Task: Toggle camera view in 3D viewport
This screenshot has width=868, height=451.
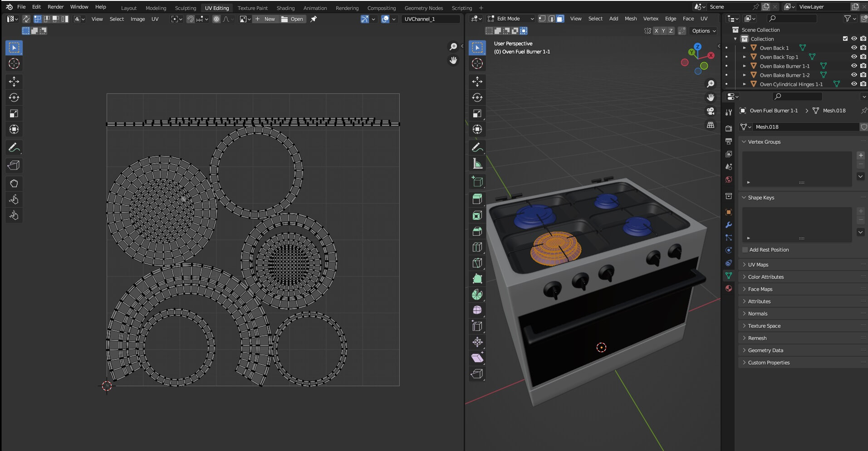Action: [711, 111]
